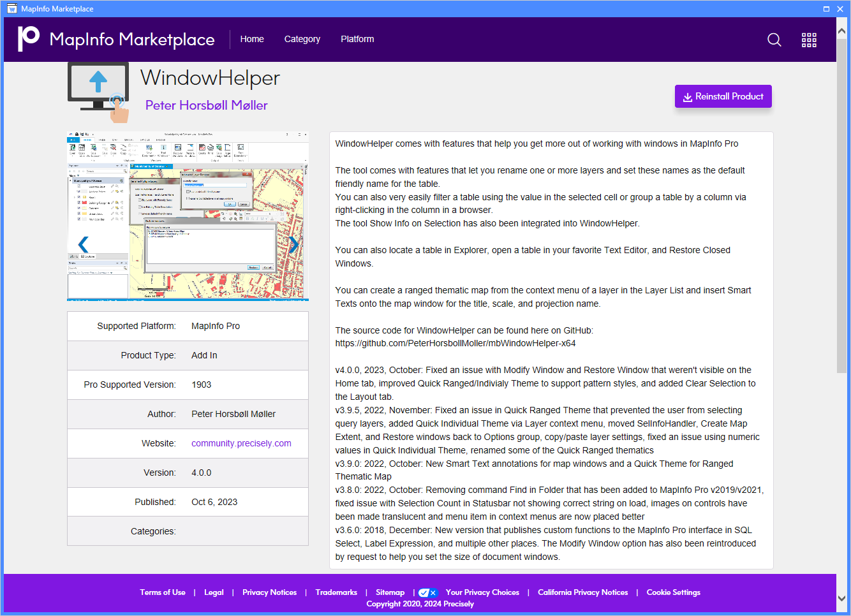Open purple author link under WindowHelper title

coord(207,105)
